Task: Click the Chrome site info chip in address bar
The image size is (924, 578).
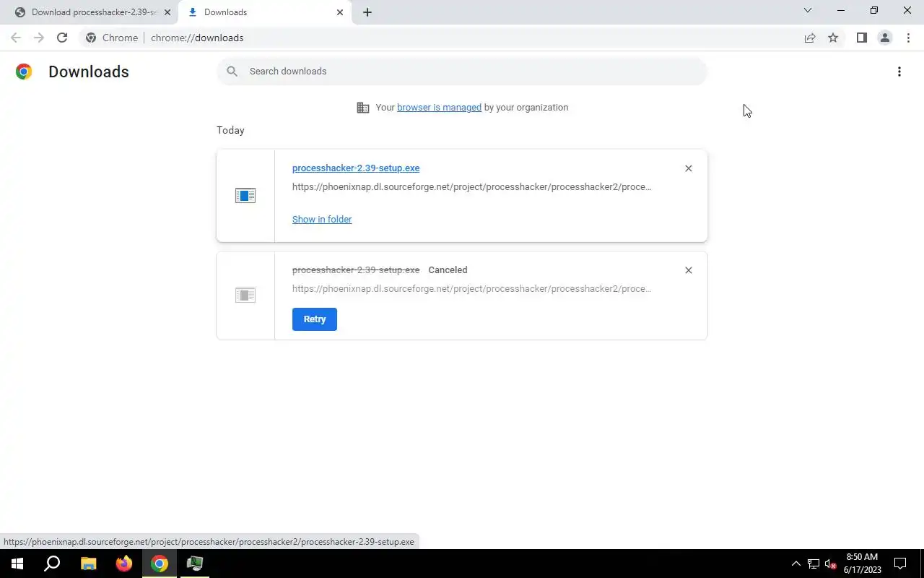Action: [x=112, y=38]
